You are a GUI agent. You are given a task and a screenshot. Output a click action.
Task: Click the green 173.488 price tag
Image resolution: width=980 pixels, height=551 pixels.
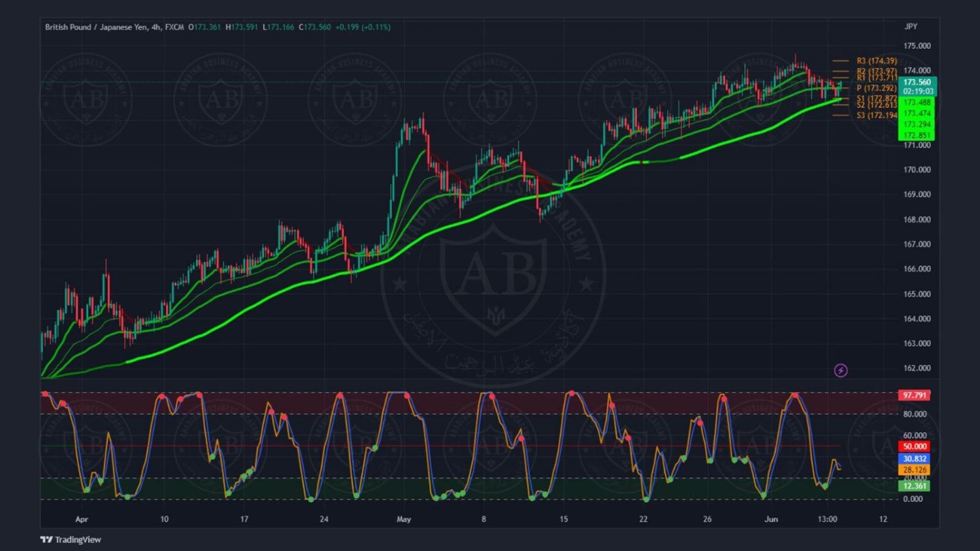pos(917,102)
